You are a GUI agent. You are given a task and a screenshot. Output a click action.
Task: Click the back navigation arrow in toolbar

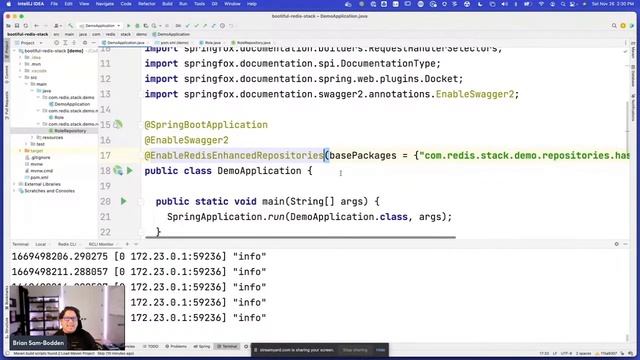click(36, 26)
